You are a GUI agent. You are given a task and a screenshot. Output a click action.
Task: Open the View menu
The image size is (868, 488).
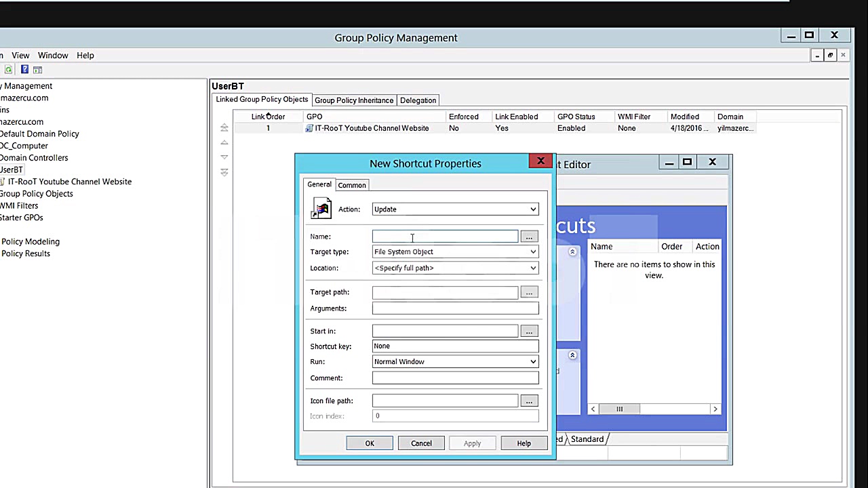click(20, 56)
